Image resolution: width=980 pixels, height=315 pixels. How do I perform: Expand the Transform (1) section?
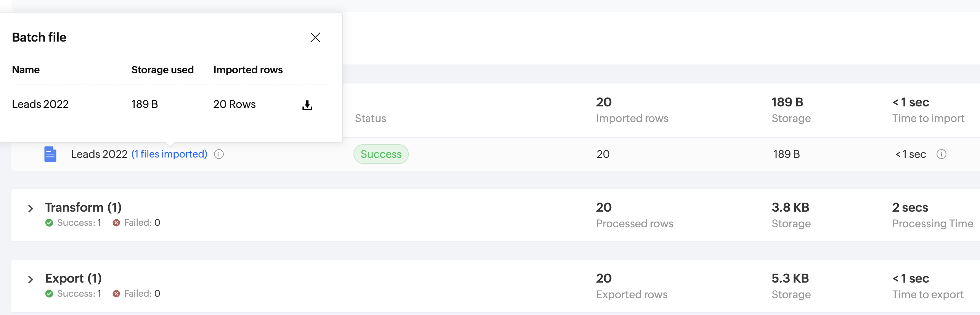point(31,209)
